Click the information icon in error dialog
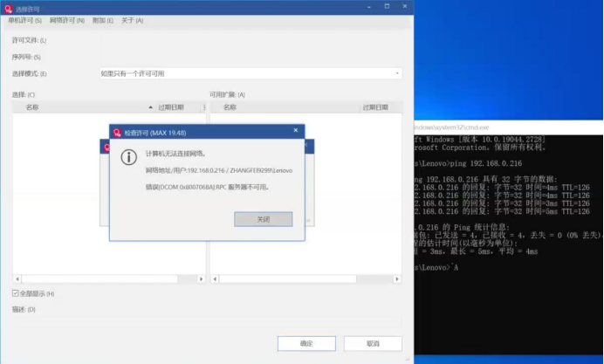 [x=128, y=157]
